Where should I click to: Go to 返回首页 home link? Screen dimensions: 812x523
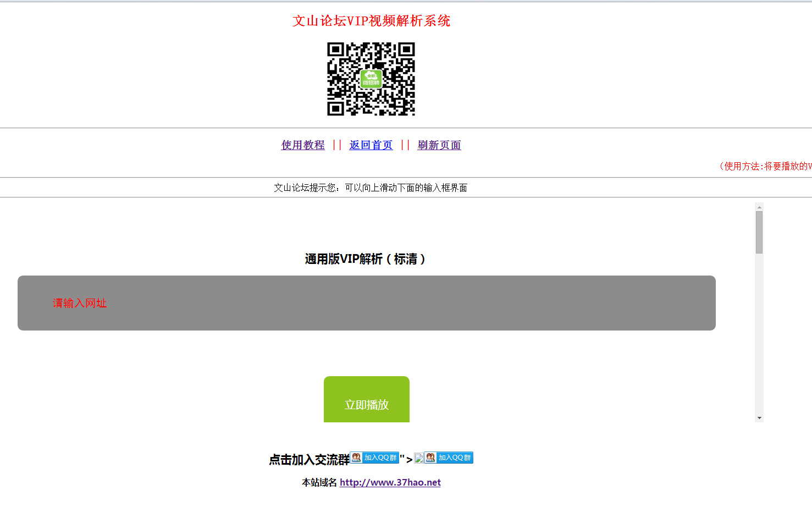pos(371,145)
